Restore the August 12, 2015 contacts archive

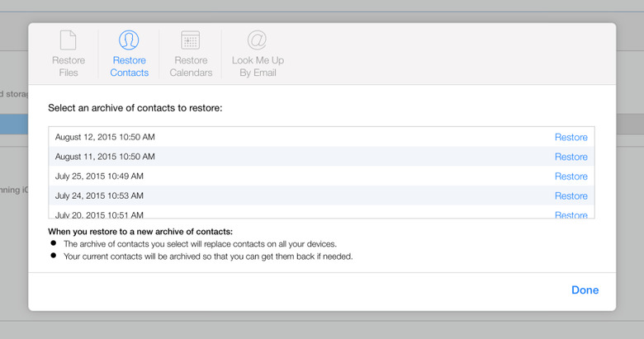(571, 137)
